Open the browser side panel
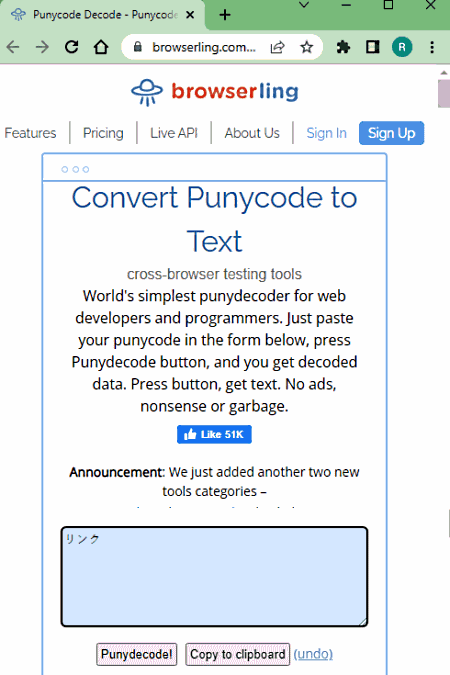The image size is (450, 675). [x=372, y=47]
